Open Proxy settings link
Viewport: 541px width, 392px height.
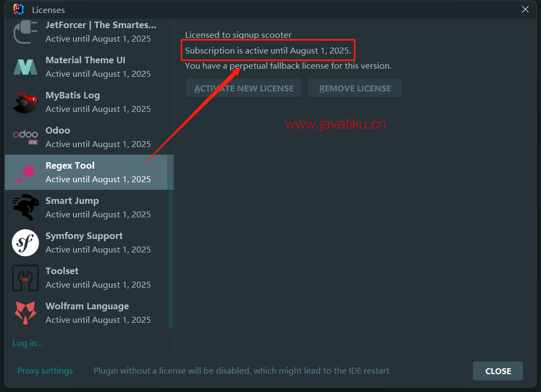45,371
